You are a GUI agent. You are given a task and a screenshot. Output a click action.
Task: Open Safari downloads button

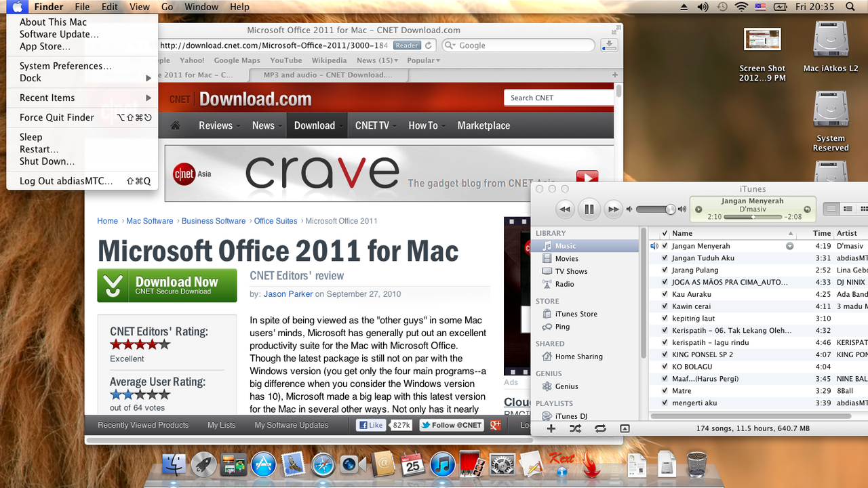[609, 45]
